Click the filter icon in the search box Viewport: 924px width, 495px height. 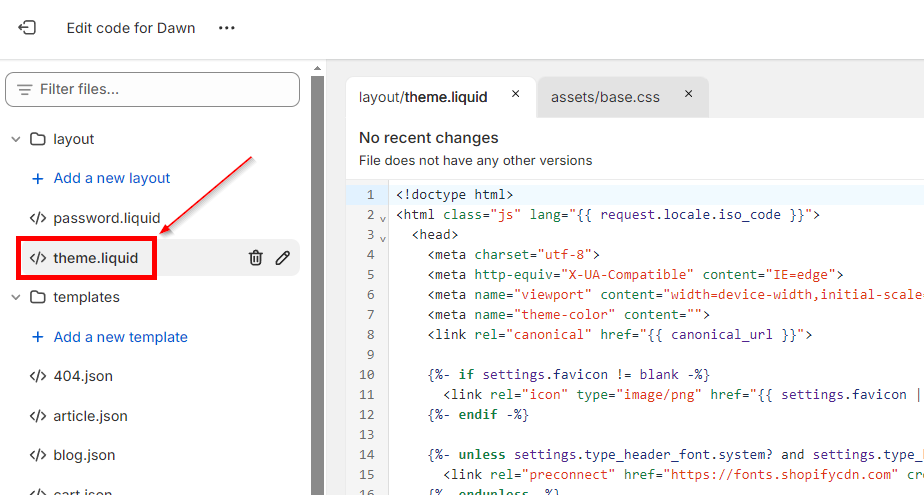pyautogui.click(x=25, y=90)
